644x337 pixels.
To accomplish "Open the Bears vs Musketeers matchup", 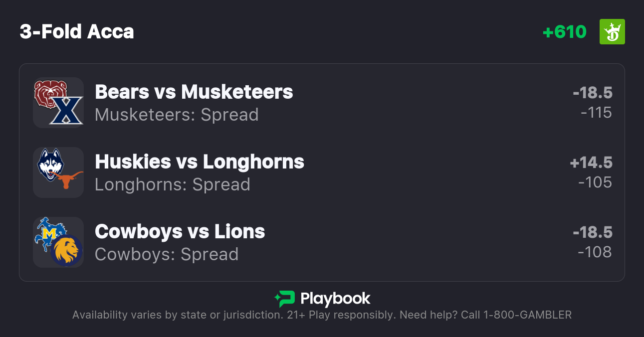I will [x=194, y=92].
